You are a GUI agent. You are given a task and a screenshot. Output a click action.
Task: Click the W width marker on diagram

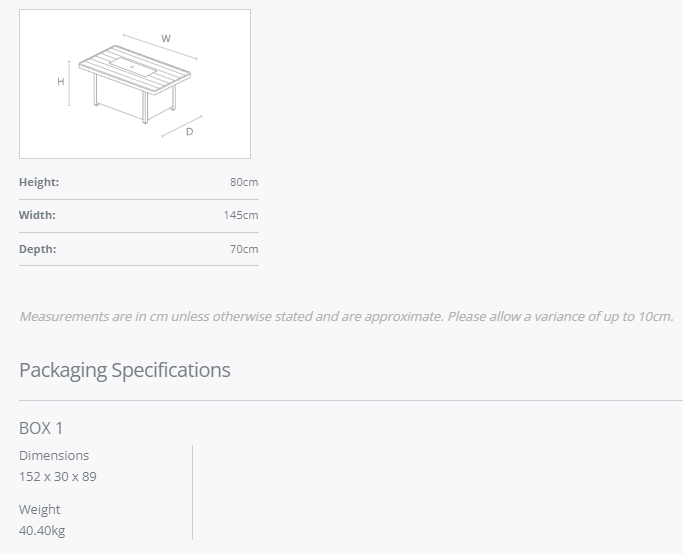click(166, 39)
